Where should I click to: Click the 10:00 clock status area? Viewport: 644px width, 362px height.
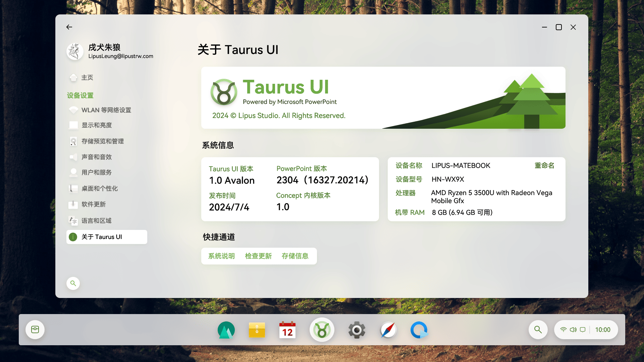click(602, 330)
